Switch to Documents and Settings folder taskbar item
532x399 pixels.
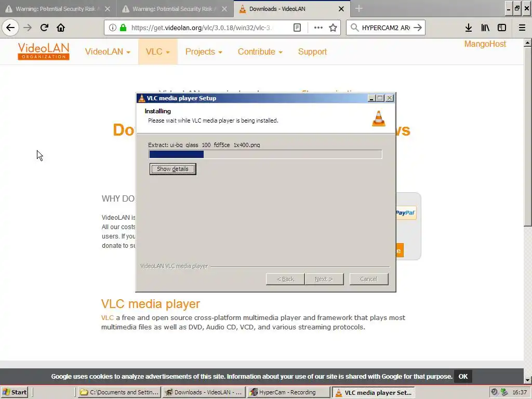pos(119,392)
